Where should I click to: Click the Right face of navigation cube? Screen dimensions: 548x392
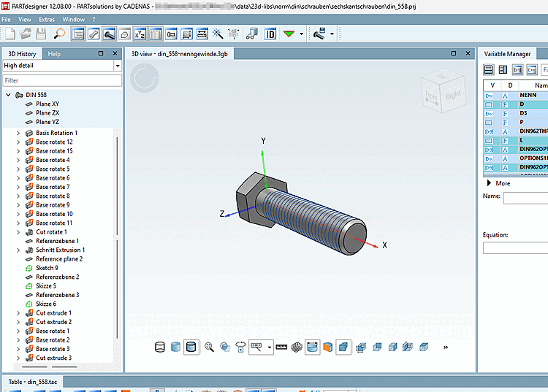(x=453, y=95)
